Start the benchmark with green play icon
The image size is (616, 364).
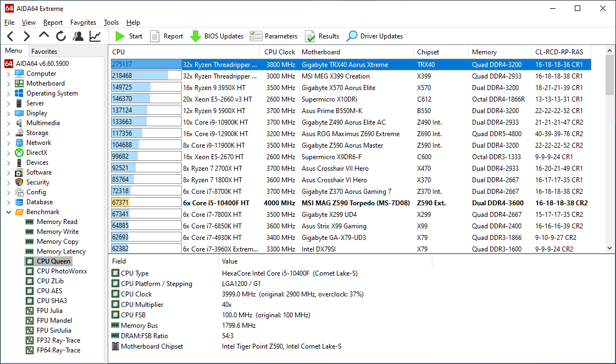click(x=120, y=36)
